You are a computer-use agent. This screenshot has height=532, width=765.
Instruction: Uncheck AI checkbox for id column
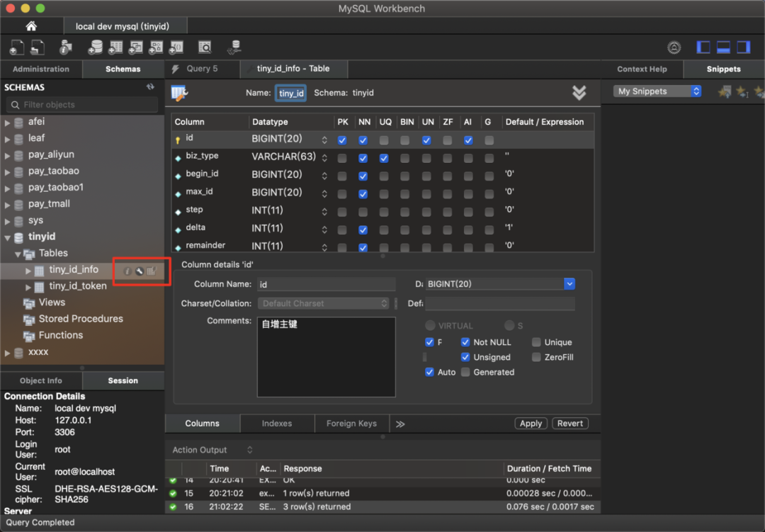point(468,140)
